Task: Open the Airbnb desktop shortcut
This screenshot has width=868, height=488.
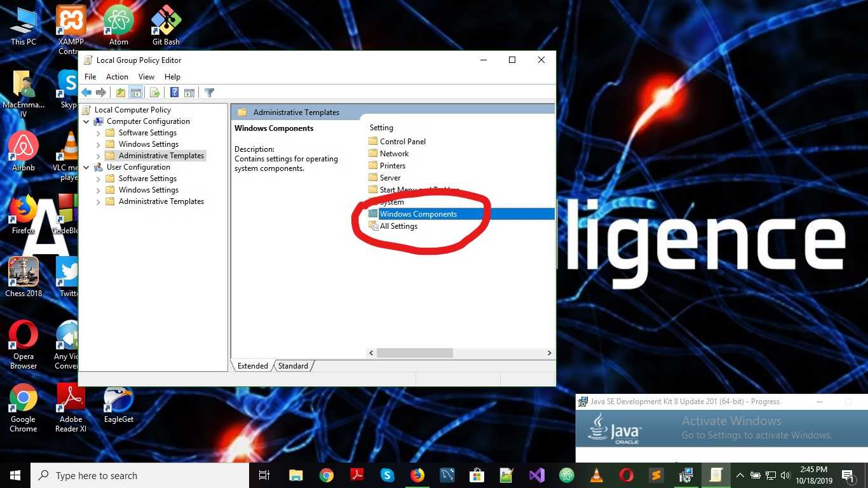Action: pos(24,151)
